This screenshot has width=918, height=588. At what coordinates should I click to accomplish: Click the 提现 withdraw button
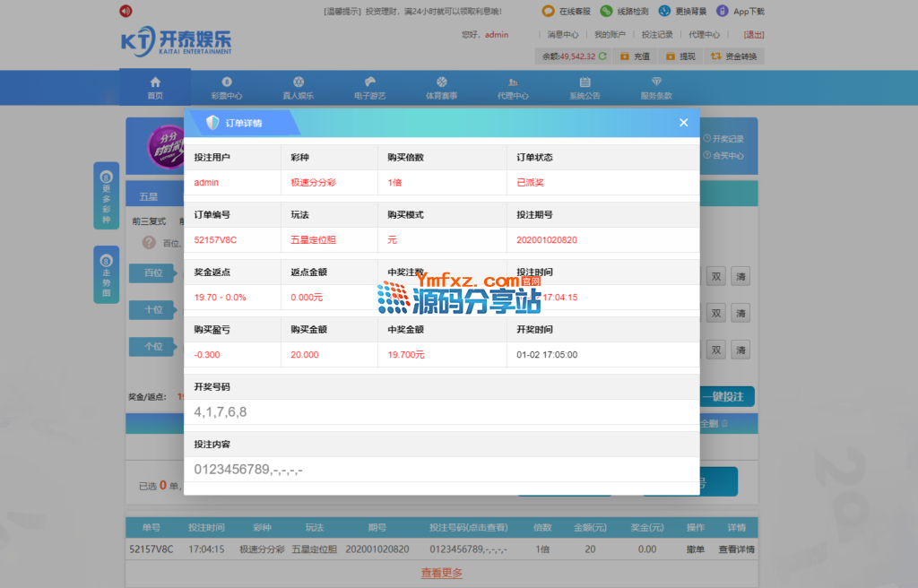point(680,56)
